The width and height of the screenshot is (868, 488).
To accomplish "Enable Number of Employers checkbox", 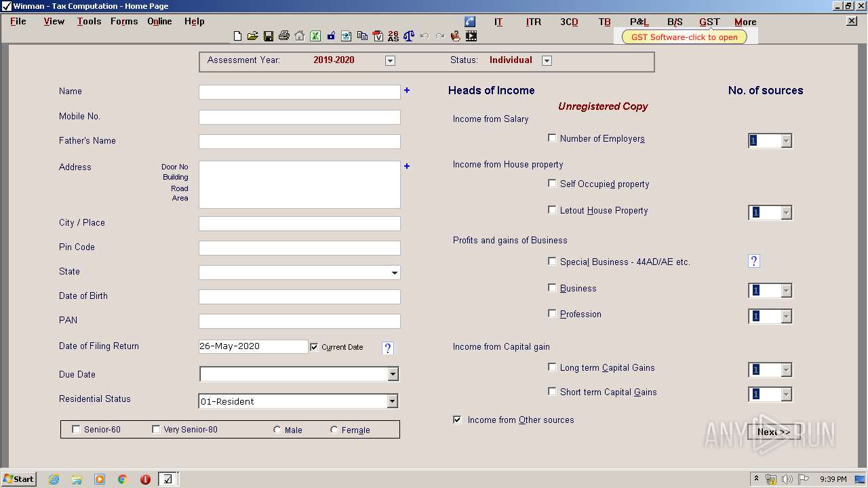I will pos(552,138).
